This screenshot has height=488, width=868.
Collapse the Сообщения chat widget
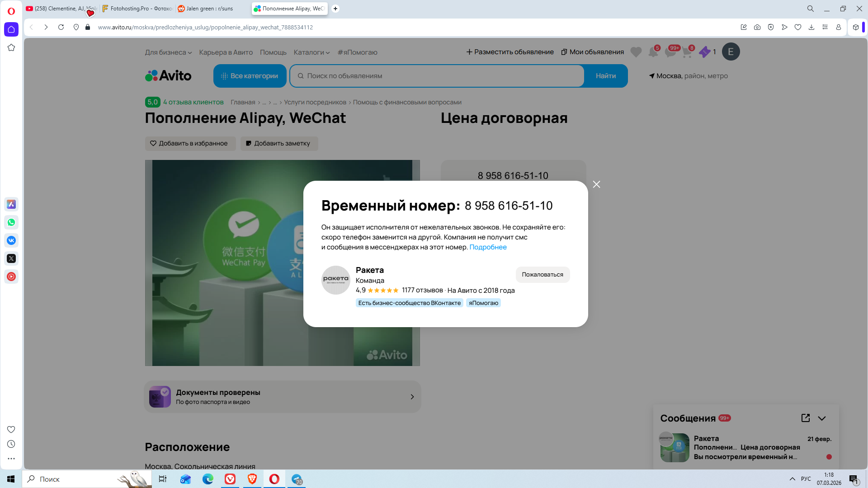pos(821,418)
